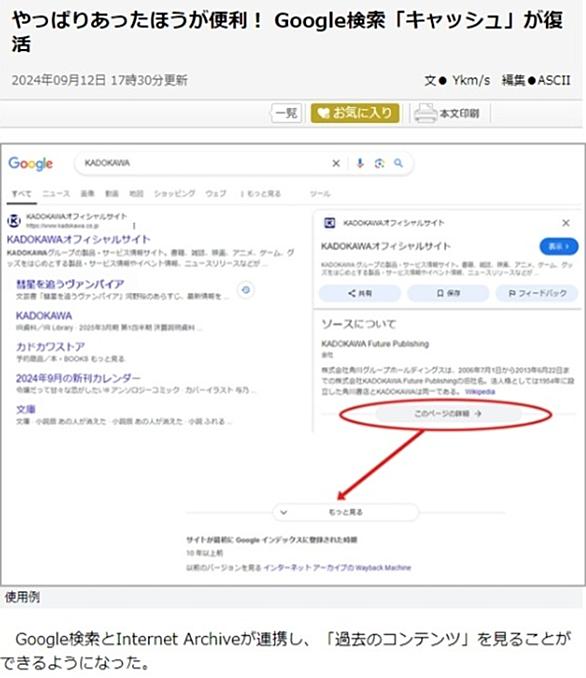Switch to the ショッピング tab

(175, 194)
